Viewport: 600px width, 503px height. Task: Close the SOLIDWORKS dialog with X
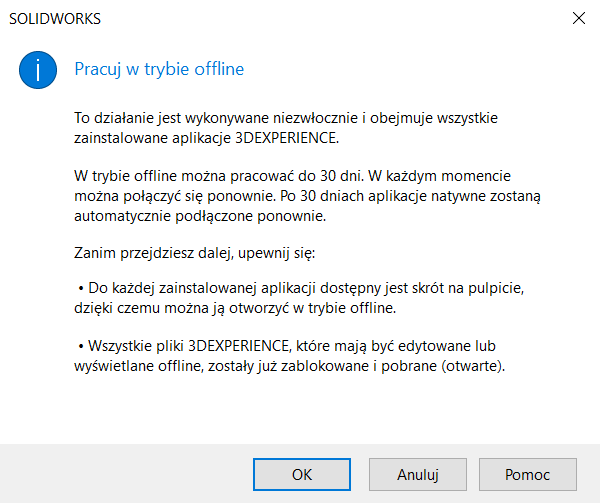click(x=578, y=19)
